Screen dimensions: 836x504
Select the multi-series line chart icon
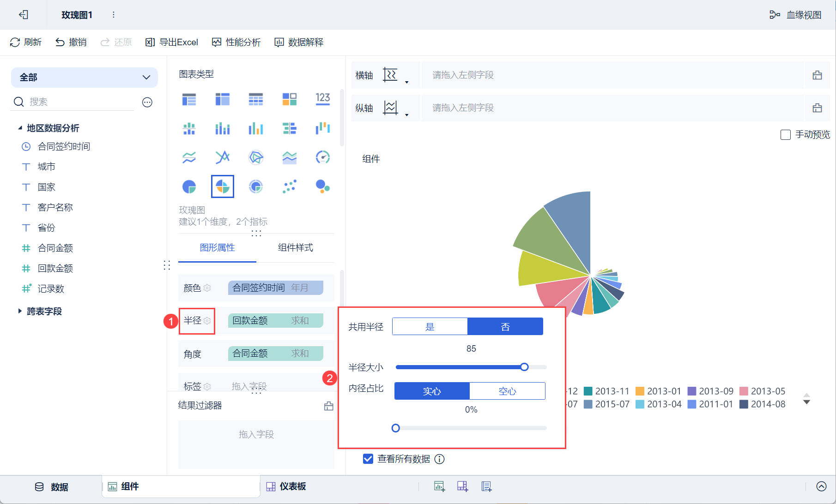(x=223, y=157)
